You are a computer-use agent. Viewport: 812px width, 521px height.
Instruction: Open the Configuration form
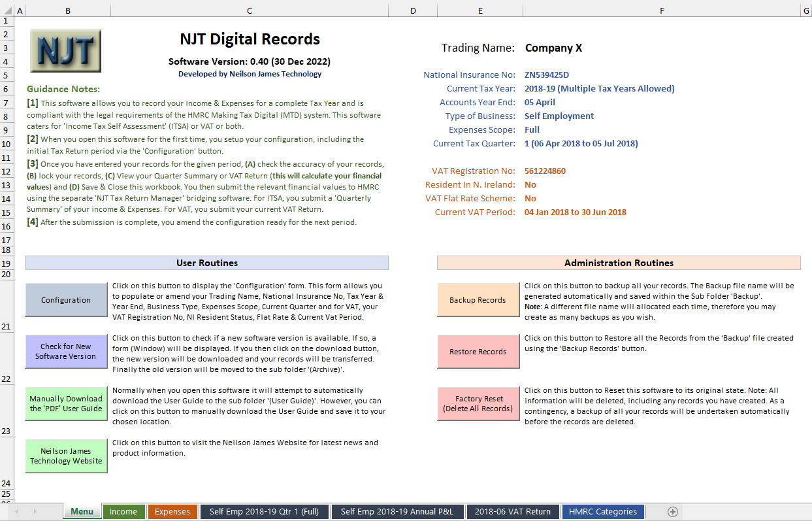click(x=66, y=299)
